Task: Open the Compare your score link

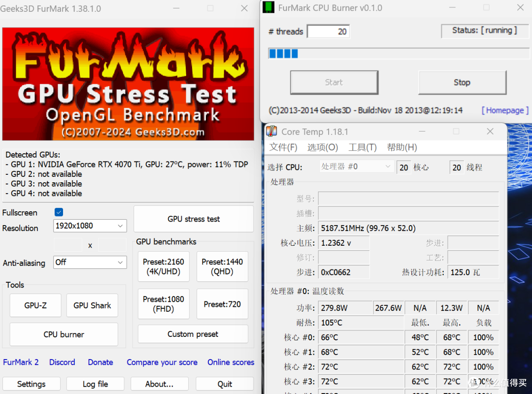Action: (162, 362)
